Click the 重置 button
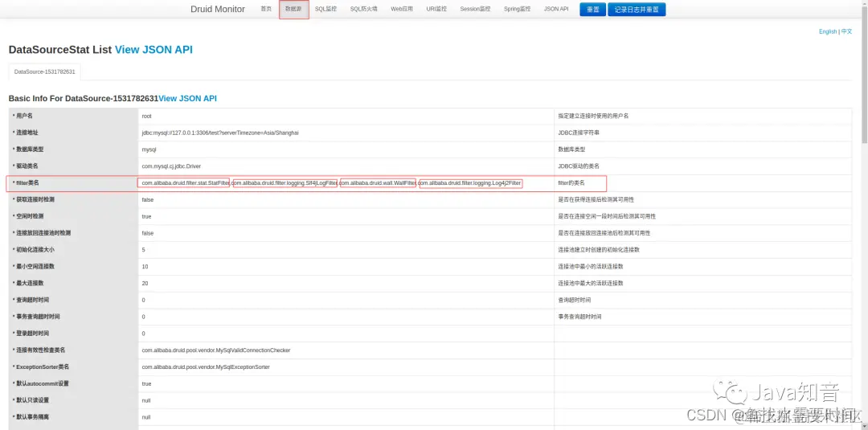The width and height of the screenshot is (868, 430). click(593, 10)
